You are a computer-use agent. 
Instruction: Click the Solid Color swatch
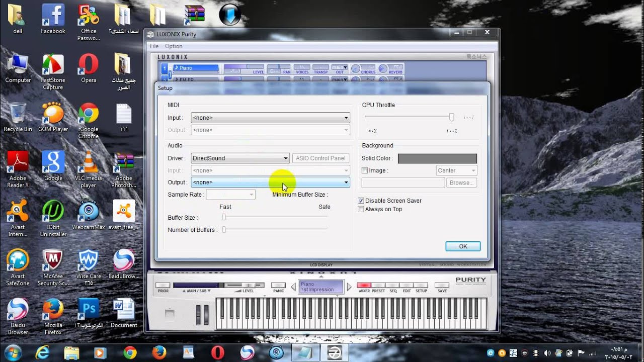[437, 158]
